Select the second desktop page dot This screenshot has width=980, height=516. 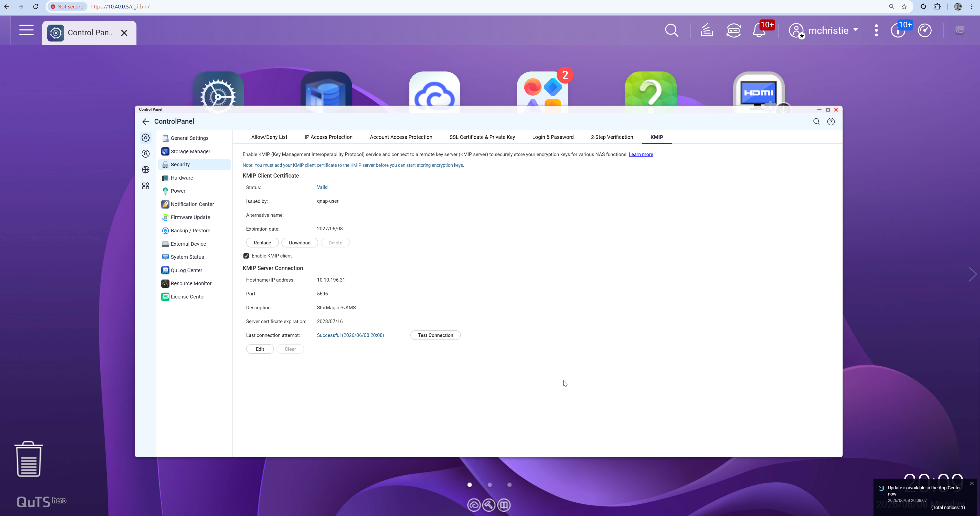490,485
